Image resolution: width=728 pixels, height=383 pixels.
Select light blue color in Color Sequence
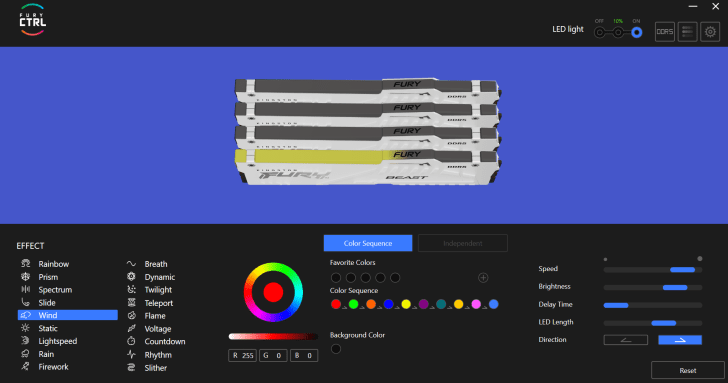coord(494,304)
